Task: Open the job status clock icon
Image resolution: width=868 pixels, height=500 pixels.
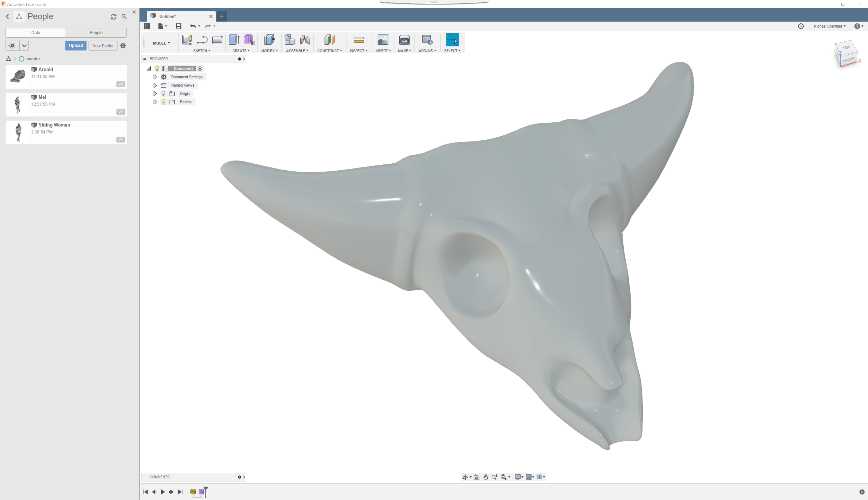Action: click(801, 26)
